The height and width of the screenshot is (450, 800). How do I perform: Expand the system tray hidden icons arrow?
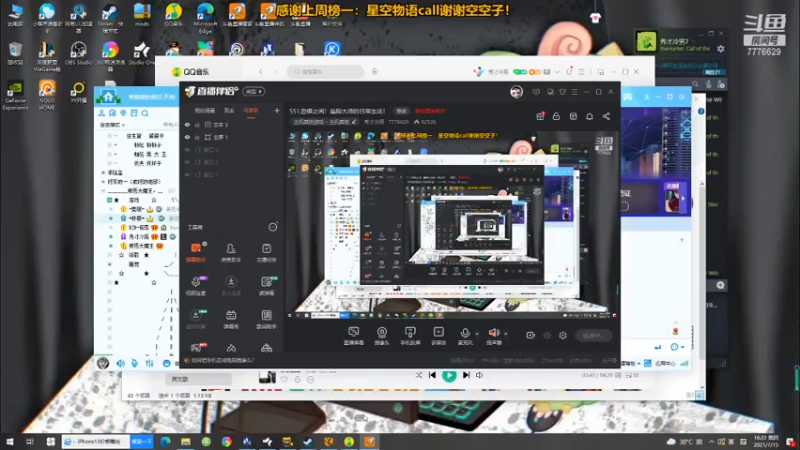(711, 442)
